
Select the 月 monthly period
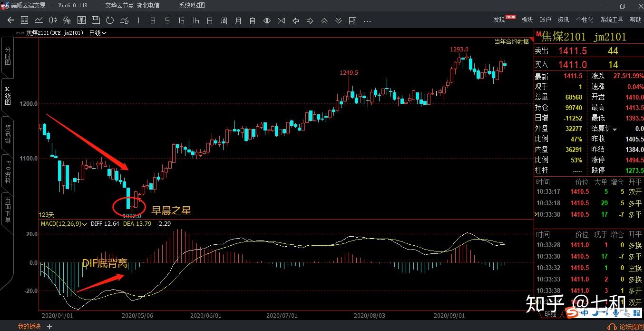[238, 20]
